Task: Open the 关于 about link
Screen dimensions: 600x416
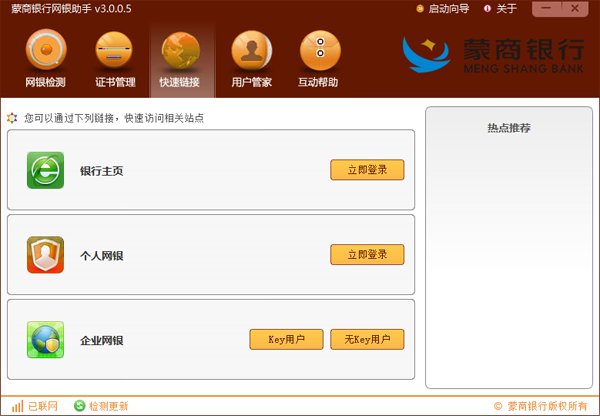Action: point(506,9)
